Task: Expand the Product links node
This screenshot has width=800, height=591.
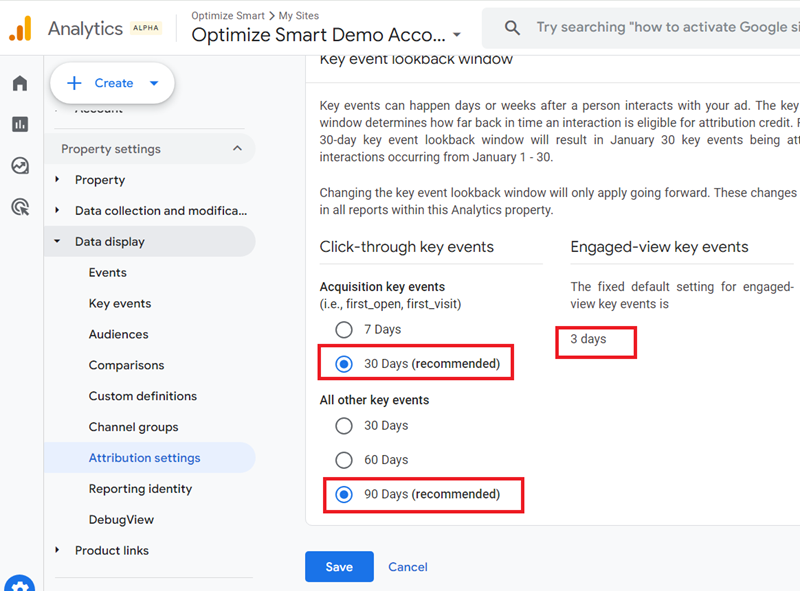Action: (x=57, y=550)
